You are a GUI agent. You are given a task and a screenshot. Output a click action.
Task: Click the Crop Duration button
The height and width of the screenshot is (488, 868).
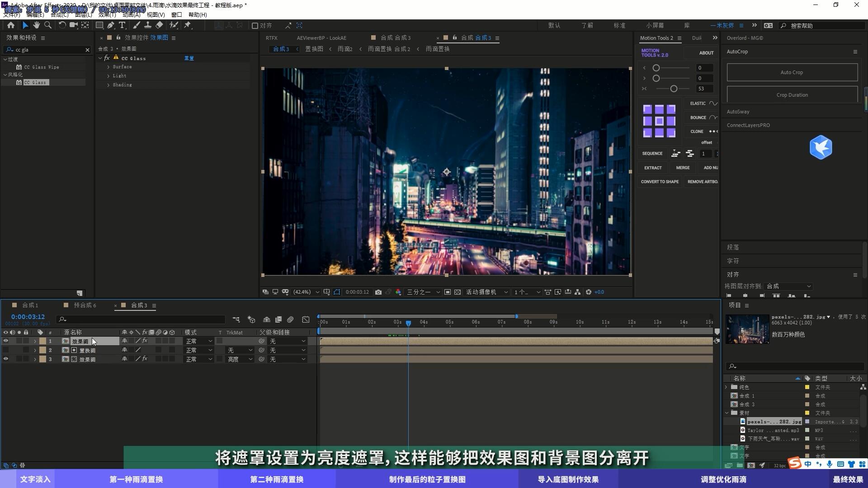[x=792, y=94]
